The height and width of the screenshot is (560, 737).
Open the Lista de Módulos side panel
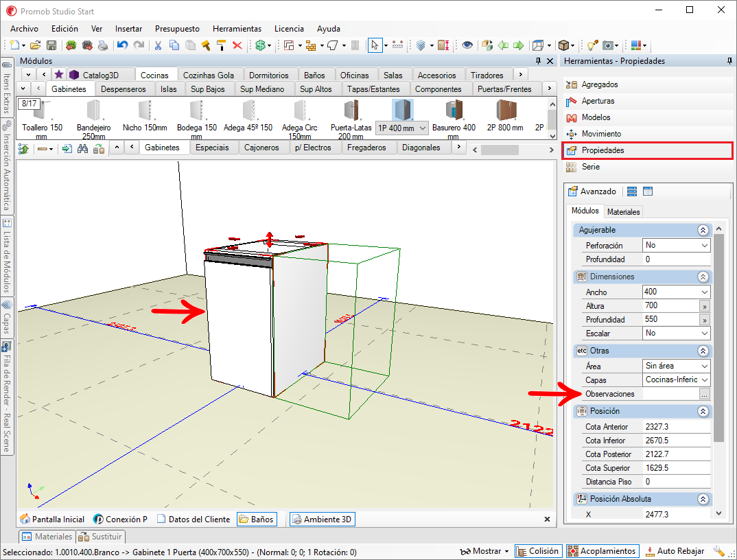click(7, 256)
